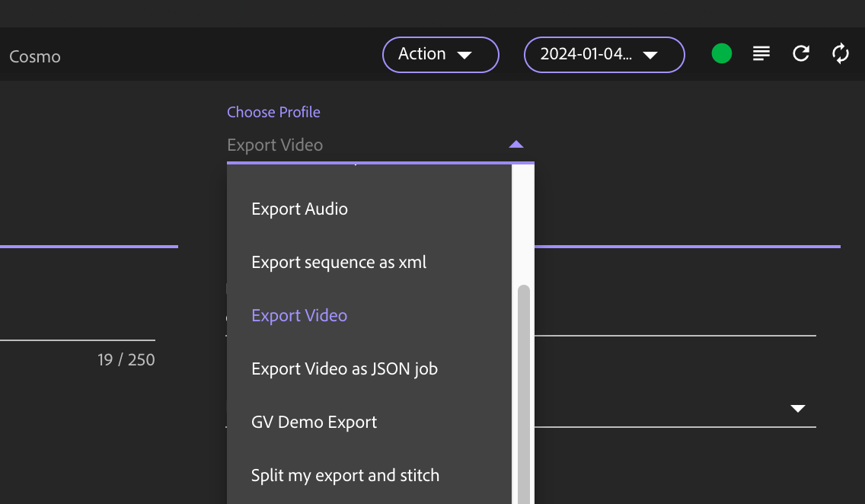The image size is (865, 504).
Task: Collapse the Choose Profile list arrow
Action: click(x=516, y=144)
